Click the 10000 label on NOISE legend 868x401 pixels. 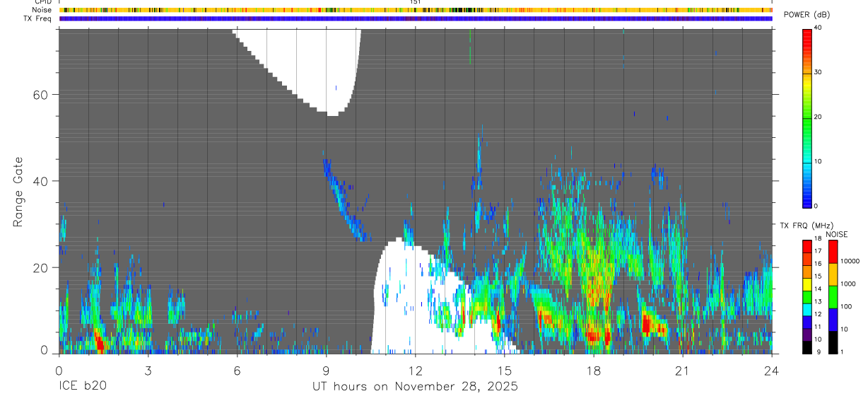tap(850, 261)
